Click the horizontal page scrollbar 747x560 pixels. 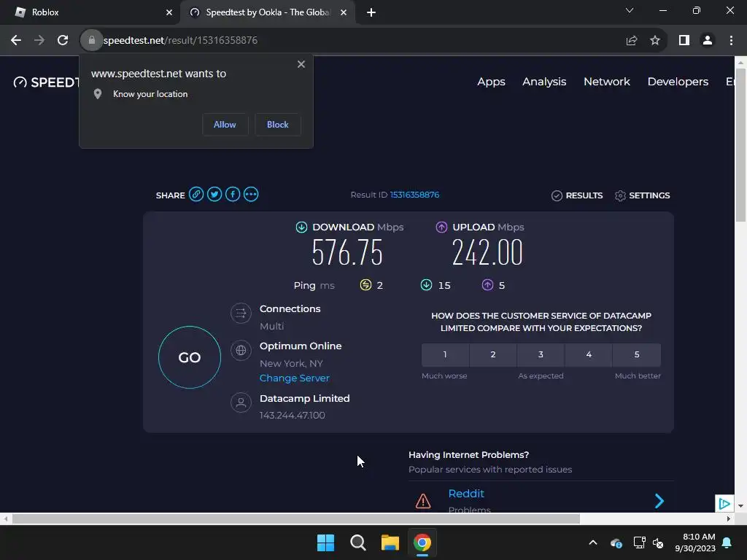click(296, 518)
